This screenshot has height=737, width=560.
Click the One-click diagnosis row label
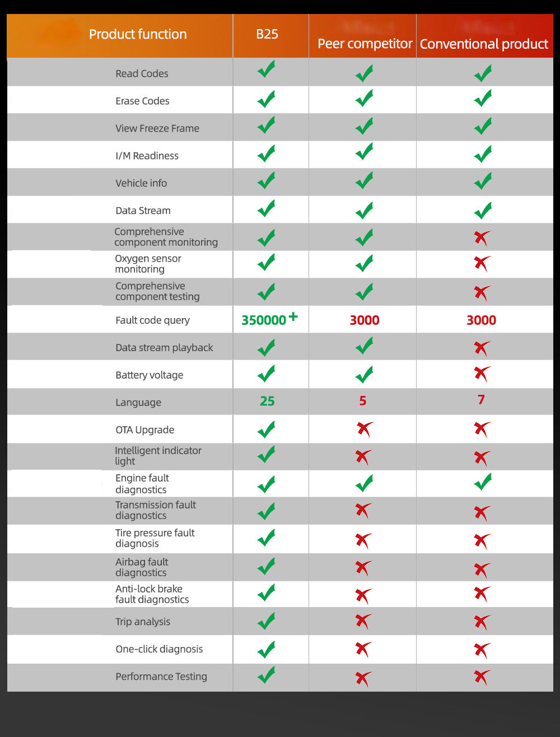pyautogui.click(x=159, y=649)
